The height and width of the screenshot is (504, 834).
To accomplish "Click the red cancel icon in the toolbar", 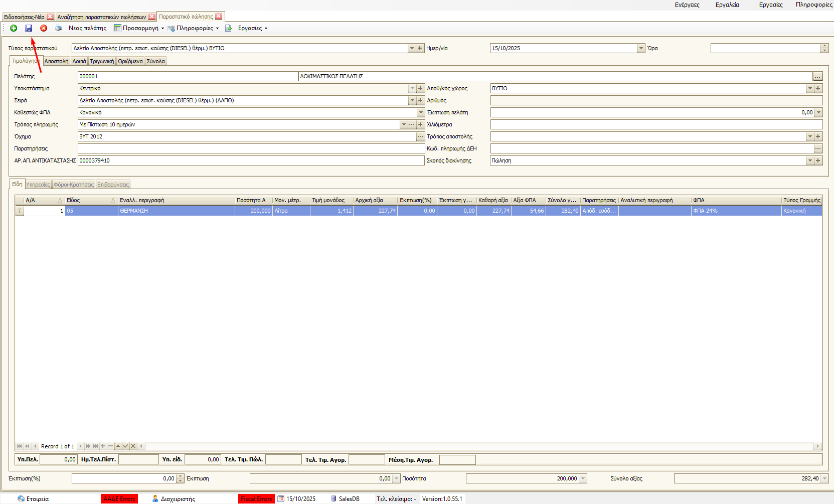I will coord(44,28).
